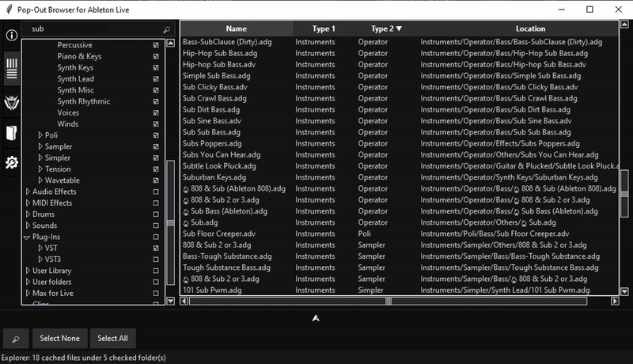Select Suburban Keys.adg preset
Screen dimensions: 633x364
click(x=400, y=177)
